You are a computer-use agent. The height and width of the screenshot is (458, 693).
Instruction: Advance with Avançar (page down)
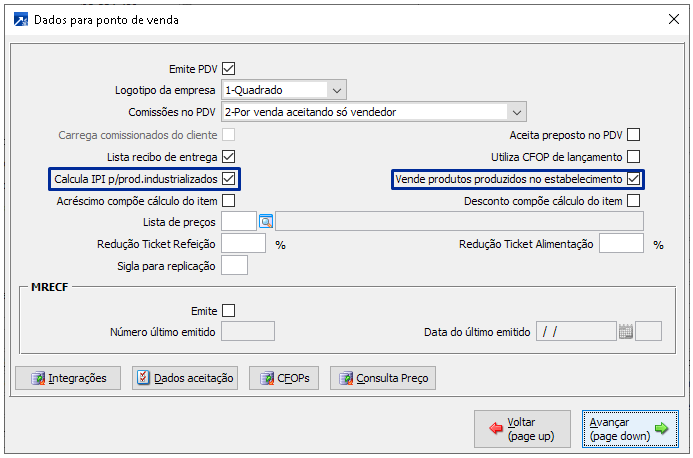tap(630, 429)
